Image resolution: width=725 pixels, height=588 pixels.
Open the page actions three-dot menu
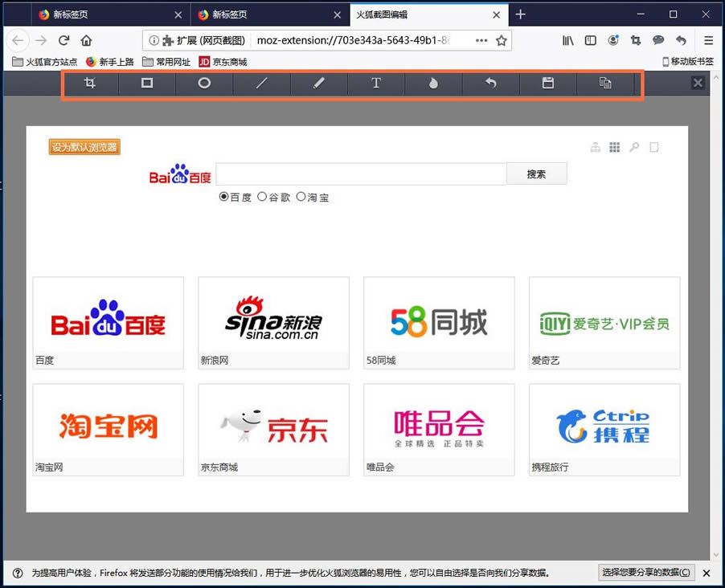coord(481,41)
